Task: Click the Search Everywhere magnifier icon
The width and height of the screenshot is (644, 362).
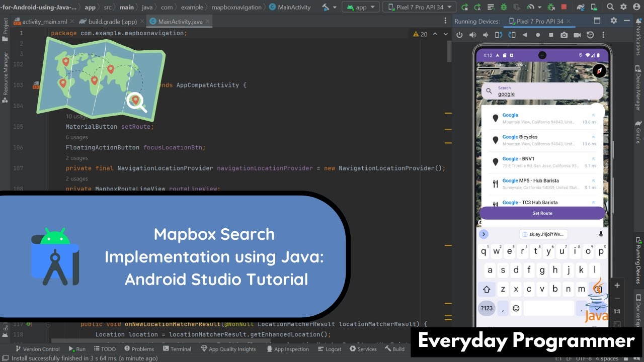Action: click(610, 7)
